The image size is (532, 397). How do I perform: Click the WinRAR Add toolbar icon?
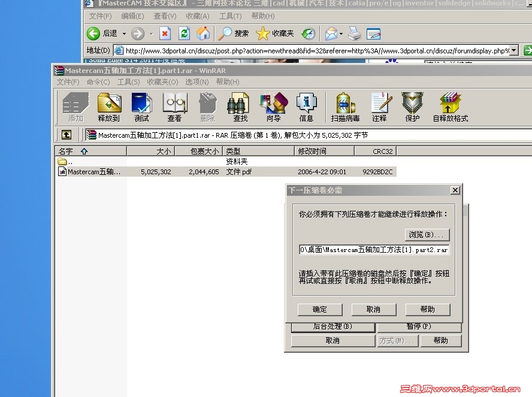tap(75, 107)
